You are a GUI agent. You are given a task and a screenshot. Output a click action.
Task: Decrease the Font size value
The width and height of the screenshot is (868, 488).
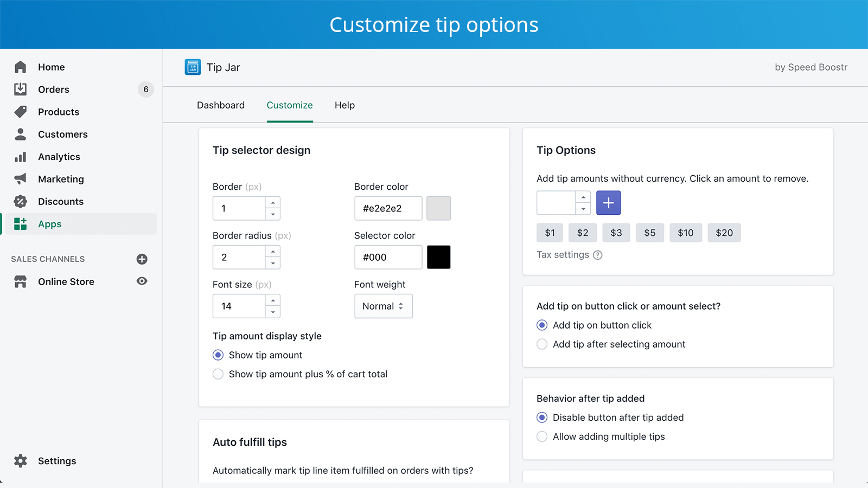273,312
